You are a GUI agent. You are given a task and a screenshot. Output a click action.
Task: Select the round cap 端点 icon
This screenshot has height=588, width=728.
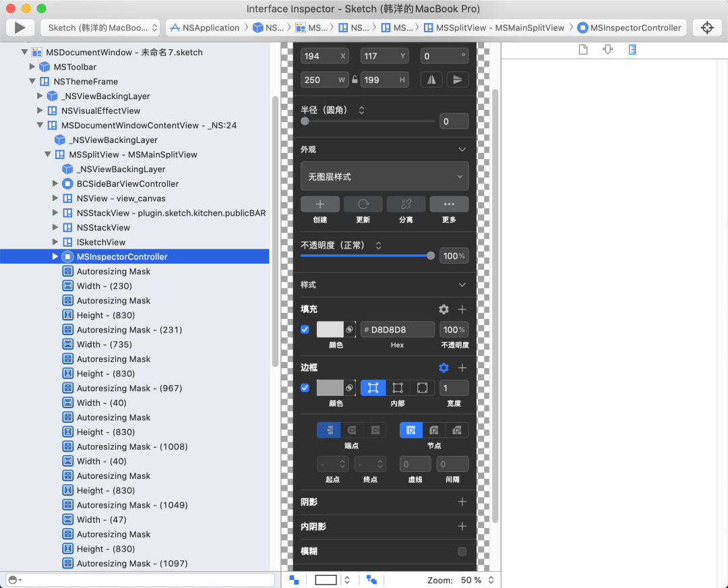352,431
